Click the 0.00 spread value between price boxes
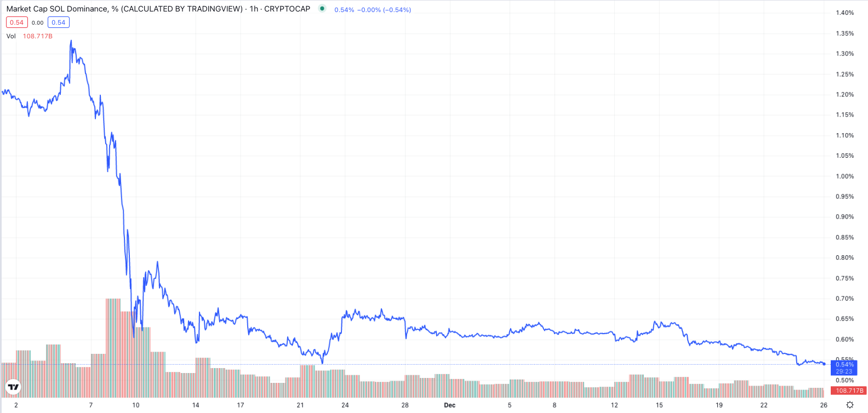Screen dimensions: 868x413 (x=37, y=23)
